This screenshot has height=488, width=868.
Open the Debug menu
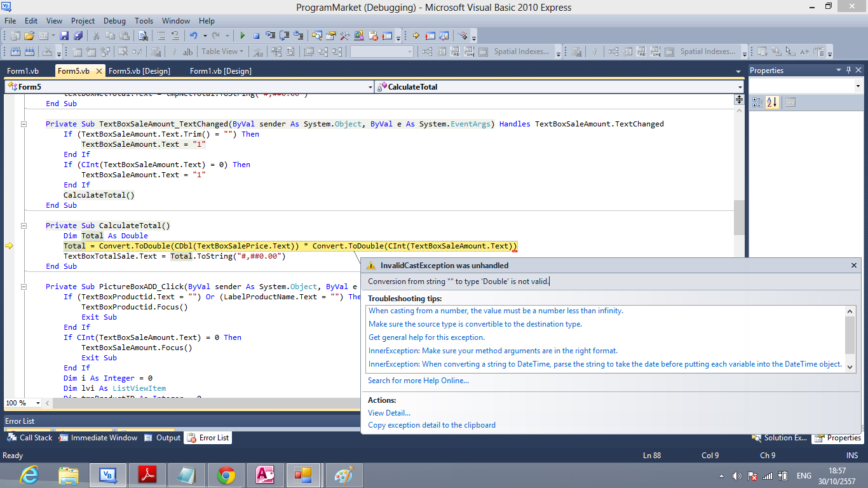pos(114,21)
